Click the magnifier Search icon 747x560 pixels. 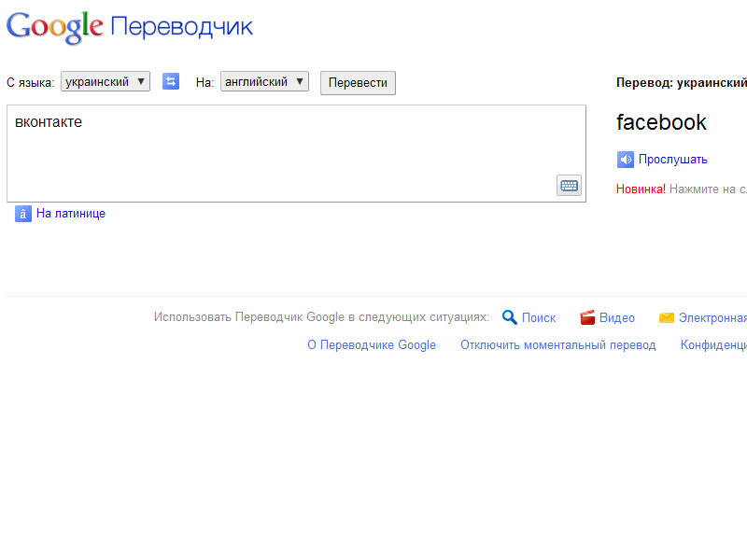tap(509, 317)
